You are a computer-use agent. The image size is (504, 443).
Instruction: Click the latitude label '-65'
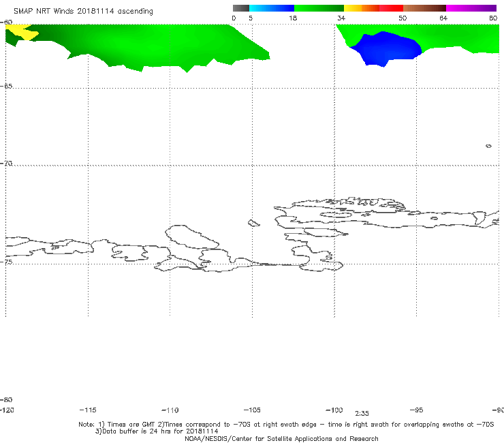[6, 87]
